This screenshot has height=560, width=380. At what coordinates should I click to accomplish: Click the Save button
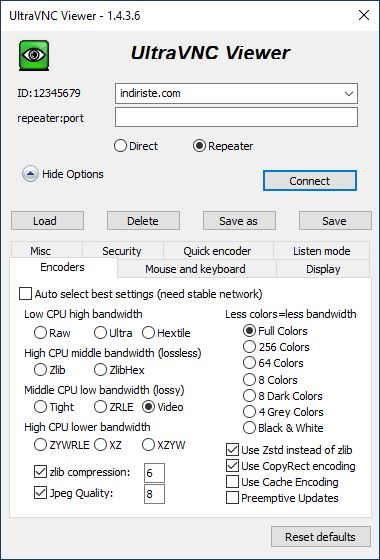335,221
